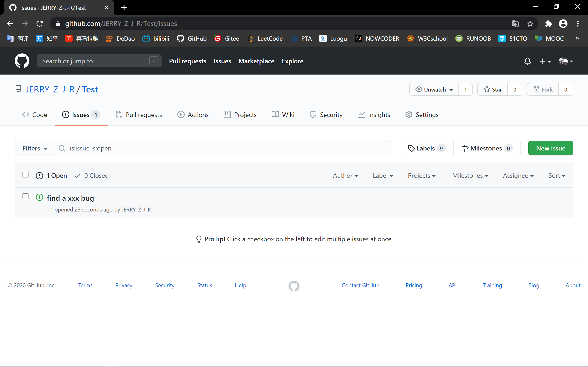Reload the page with refresh icon
This screenshot has width=588, height=367.
pos(40,24)
